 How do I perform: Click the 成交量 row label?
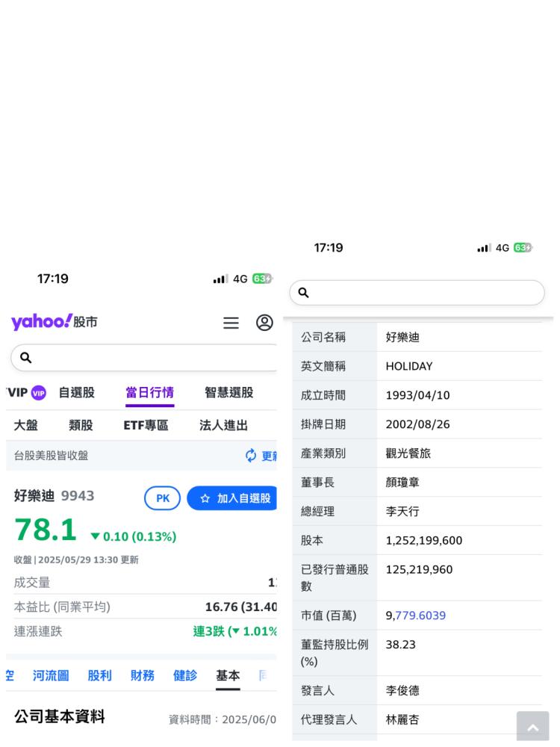32,582
